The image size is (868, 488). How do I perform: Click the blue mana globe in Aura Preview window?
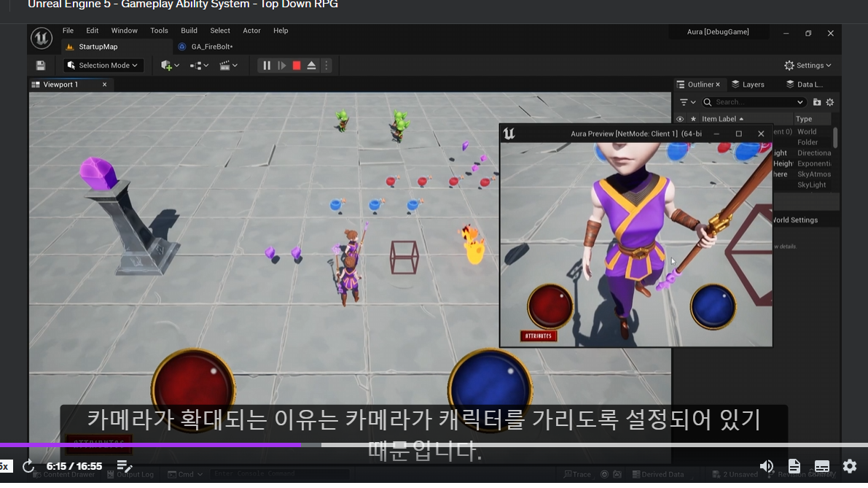pyautogui.click(x=713, y=306)
